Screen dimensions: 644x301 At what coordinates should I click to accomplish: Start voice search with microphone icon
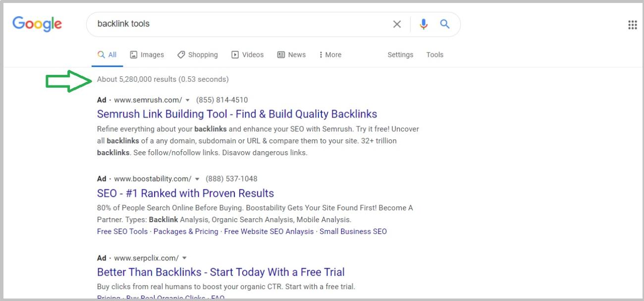coord(423,24)
